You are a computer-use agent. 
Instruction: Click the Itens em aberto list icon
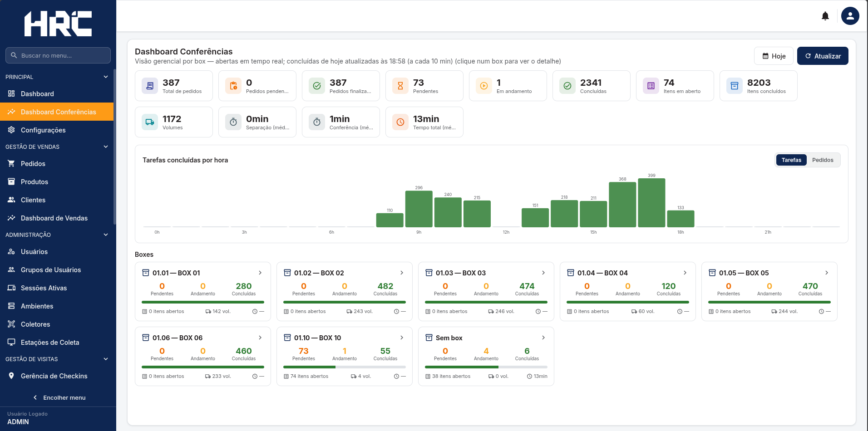click(x=651, y=86)
